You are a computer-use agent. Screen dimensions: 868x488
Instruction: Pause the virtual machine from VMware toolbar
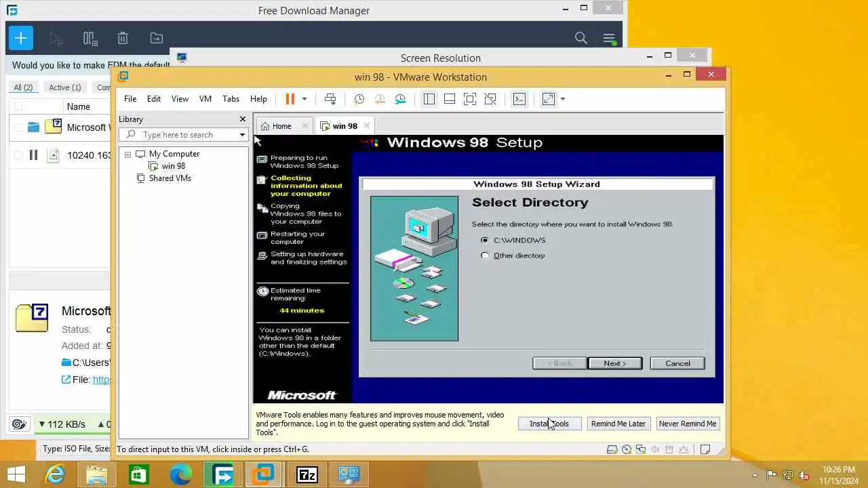[x=290, y=99]
